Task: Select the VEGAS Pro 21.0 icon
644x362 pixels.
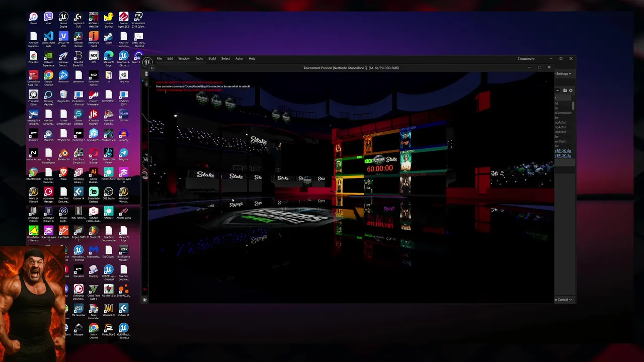Action: (x=63, y=40)
